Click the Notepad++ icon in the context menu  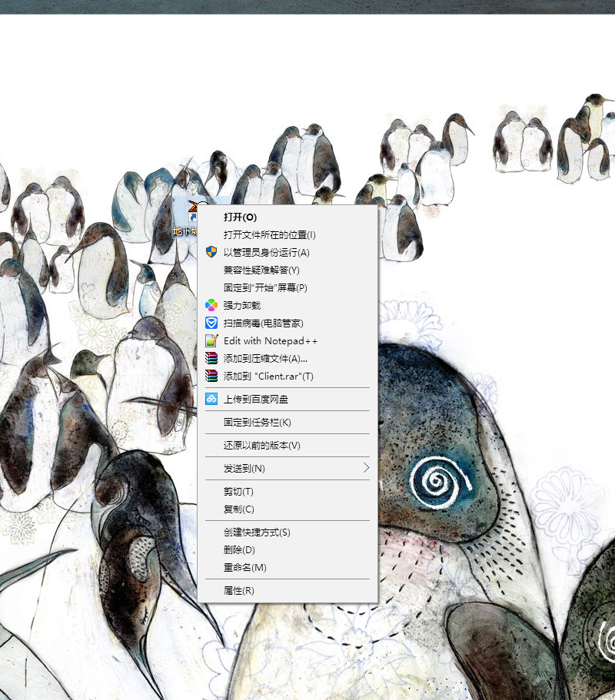coord(211,340)
